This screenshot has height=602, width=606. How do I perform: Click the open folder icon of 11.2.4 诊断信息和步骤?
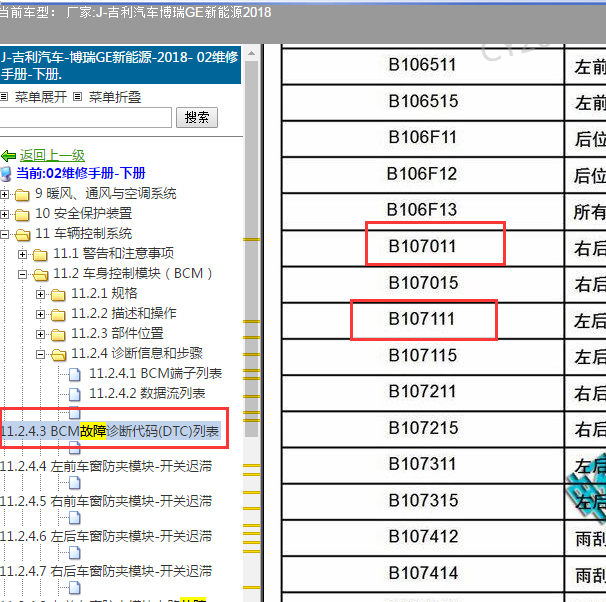[58, 355]
